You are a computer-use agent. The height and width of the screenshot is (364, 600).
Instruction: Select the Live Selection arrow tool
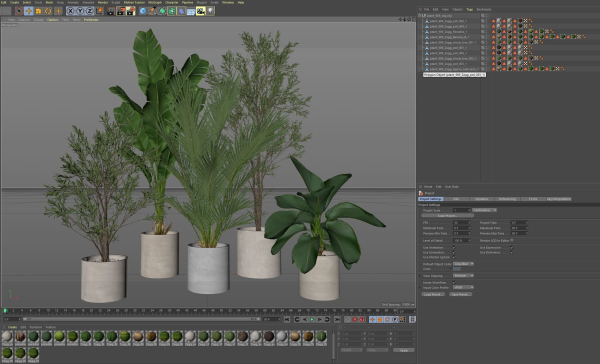click(19, 11)
